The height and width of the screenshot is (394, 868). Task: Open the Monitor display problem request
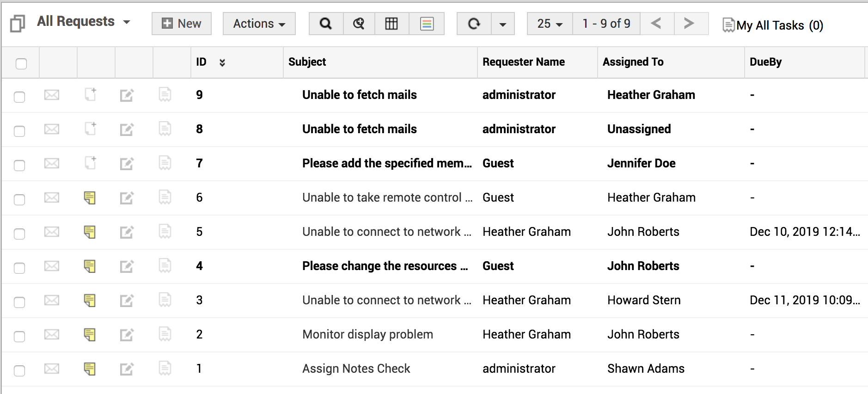tap(367, 334)
